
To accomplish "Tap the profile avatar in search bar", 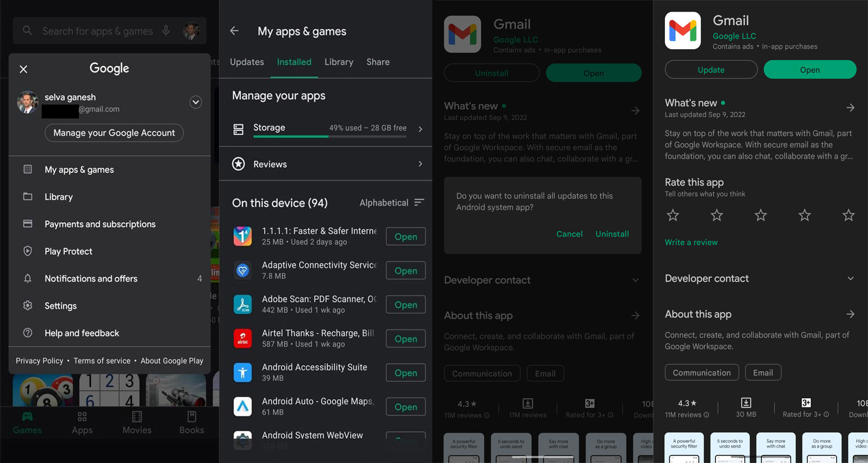I will point(192,31).
